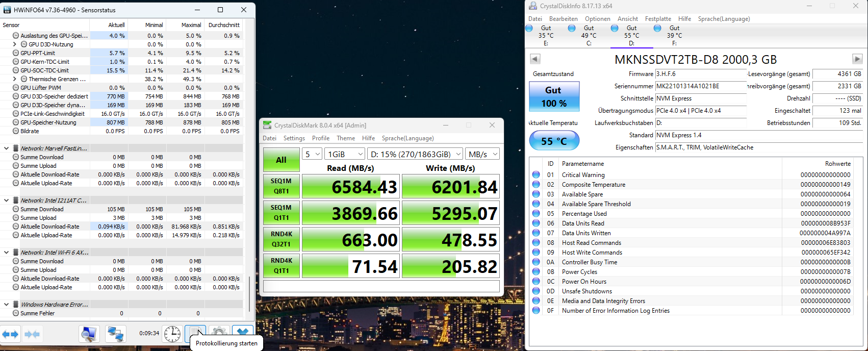Click the status orb for Power Cycles

pyautogui.click(x=536, y=271)
